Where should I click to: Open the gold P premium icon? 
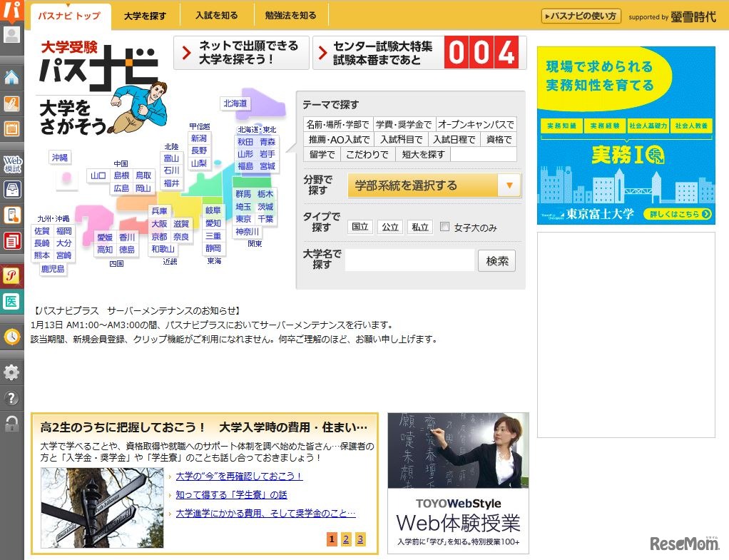11,276
